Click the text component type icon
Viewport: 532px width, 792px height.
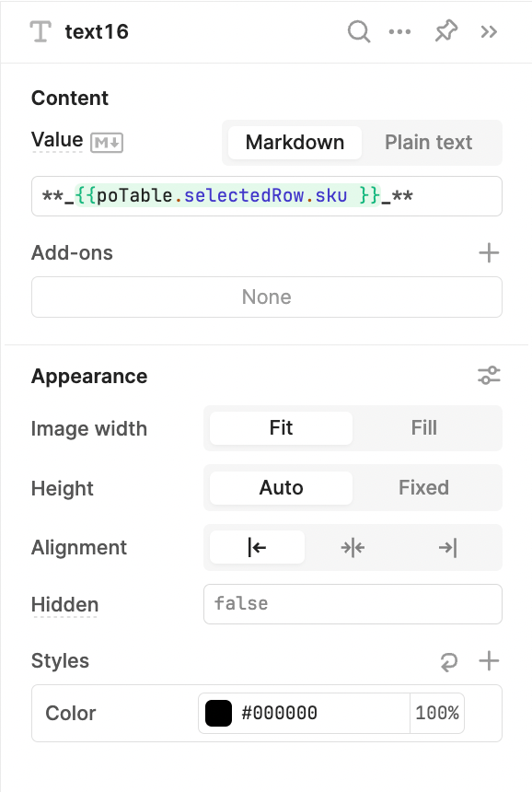40,32
